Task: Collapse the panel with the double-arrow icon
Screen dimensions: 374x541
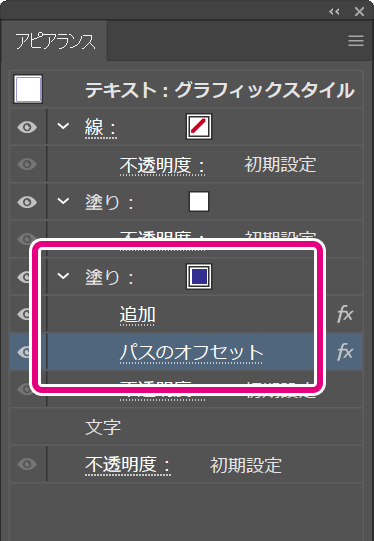Action: click(334, 12)
